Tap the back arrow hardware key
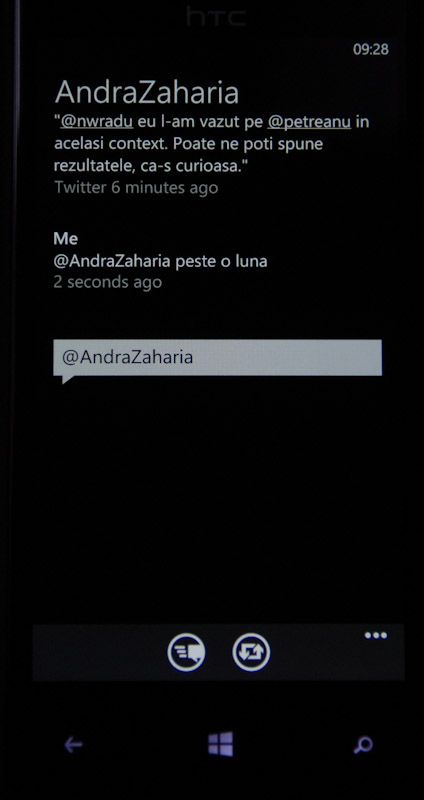 point(73,745)
